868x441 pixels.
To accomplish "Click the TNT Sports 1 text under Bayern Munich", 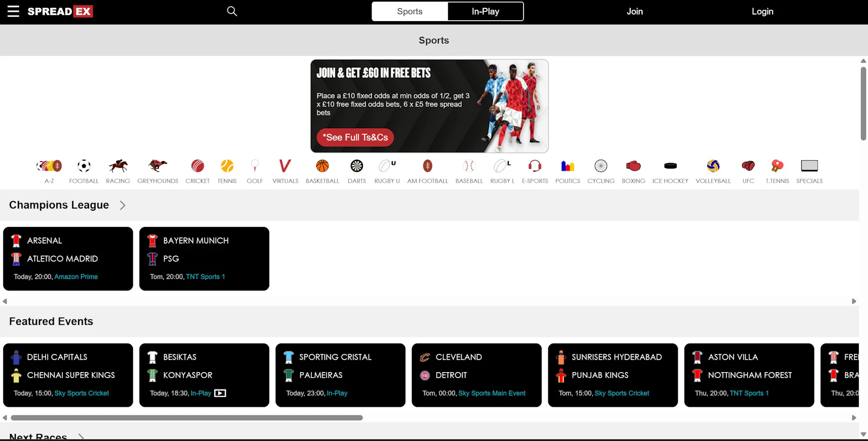I will [x=205, y=277].
